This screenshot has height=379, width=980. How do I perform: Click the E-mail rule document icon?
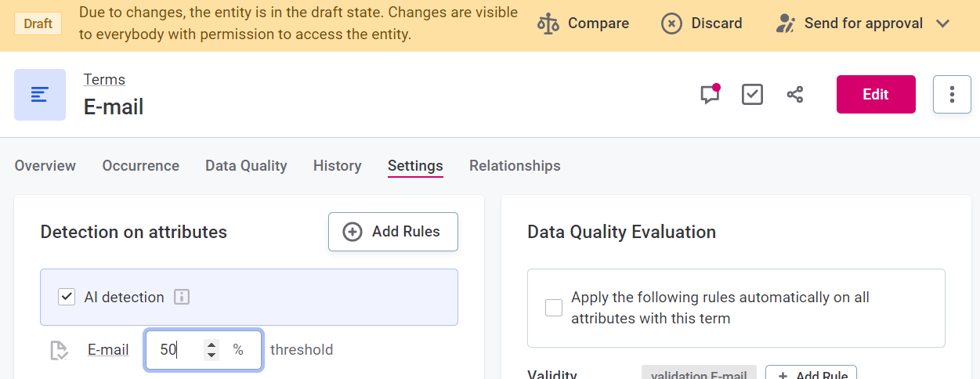pos(59,350)
